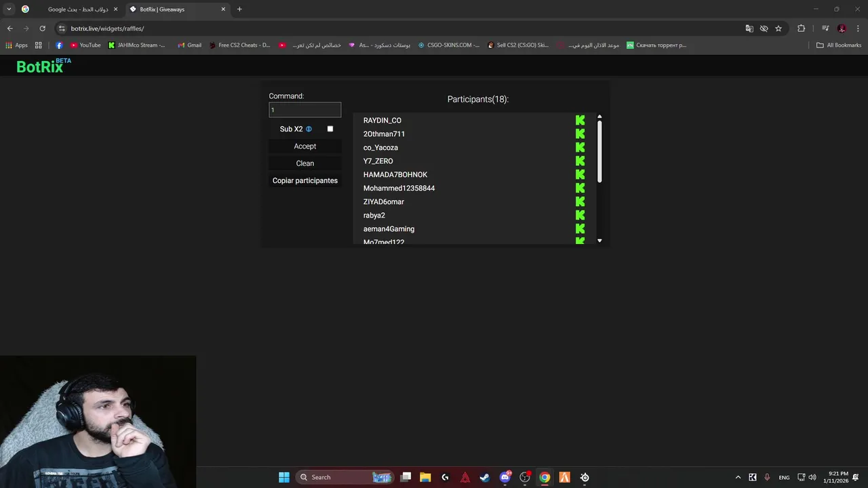
Task: Select participant aeman4Gaming
Action: coord(389,228)
